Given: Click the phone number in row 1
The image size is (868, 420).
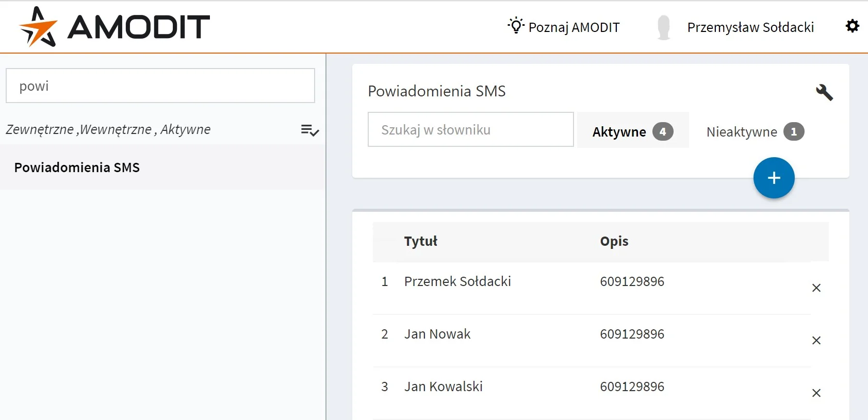Looking at the screenshot, I should coord(632,281).
